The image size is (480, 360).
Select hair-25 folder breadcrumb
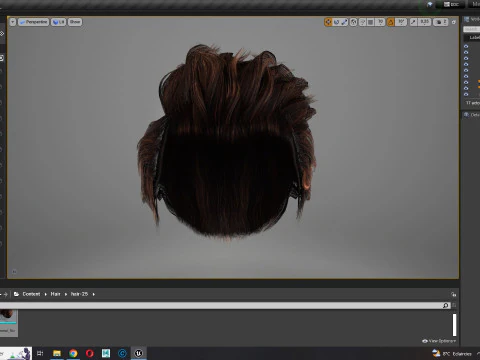79,294
